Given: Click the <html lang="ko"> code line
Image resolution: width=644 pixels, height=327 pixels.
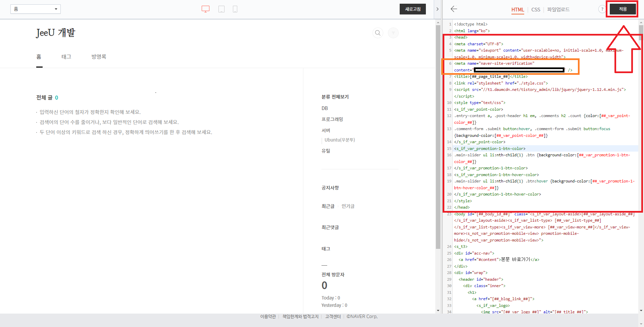Looking at the screenshot, I should click(472, 31).
